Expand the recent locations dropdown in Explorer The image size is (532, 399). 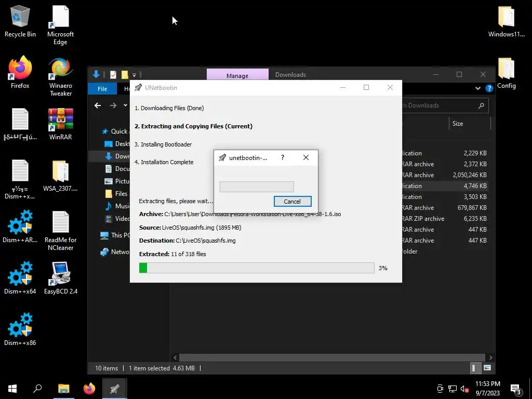[125, 105]
